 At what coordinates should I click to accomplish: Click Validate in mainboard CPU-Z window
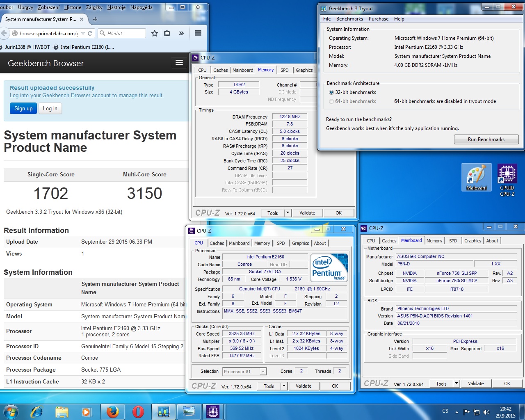(476, 383)
